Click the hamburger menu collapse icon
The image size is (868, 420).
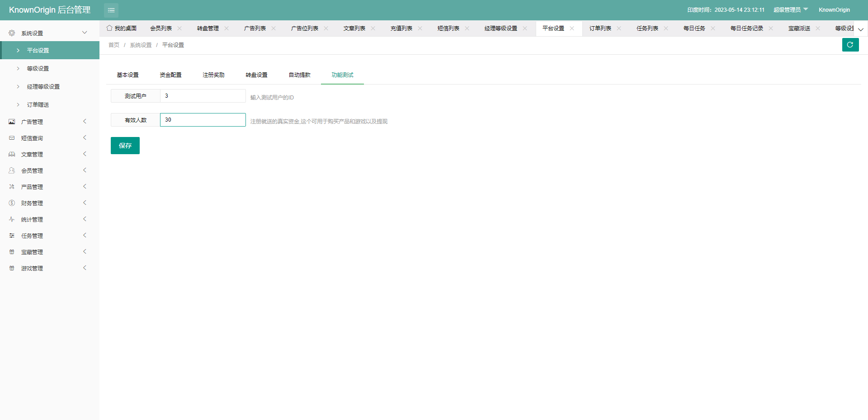pyautogui.click(x=111, y=10)
